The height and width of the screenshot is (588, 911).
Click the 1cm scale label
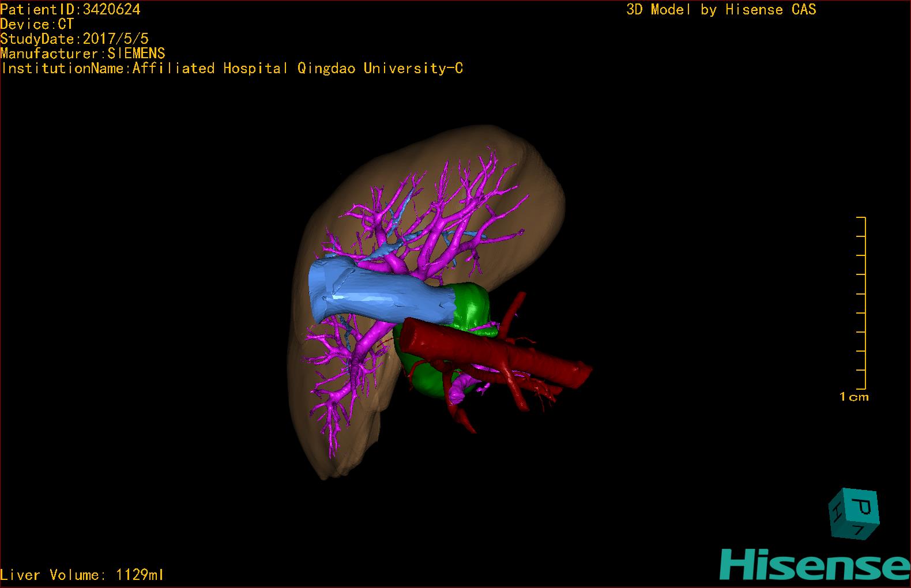click(x=854, y=397)
